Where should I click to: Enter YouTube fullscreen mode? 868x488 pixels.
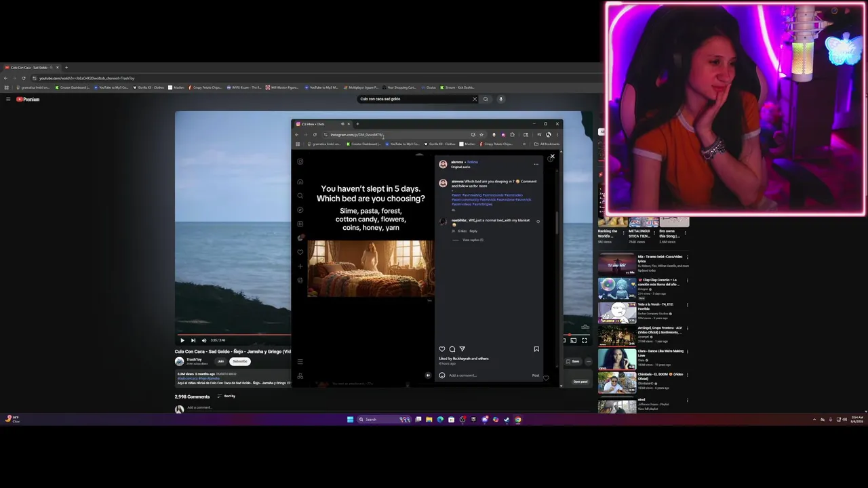point(585,340)
